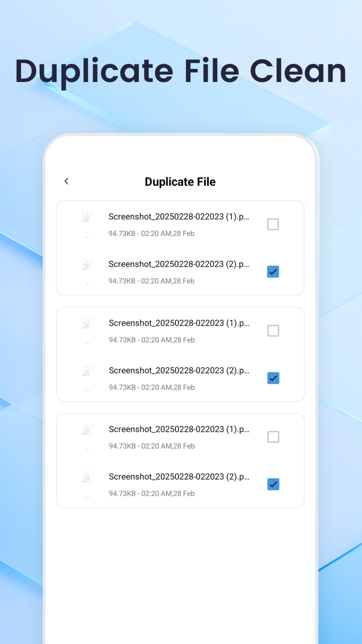
Task: Select second group's (2) screenshot file name
Action: [178, 370]
